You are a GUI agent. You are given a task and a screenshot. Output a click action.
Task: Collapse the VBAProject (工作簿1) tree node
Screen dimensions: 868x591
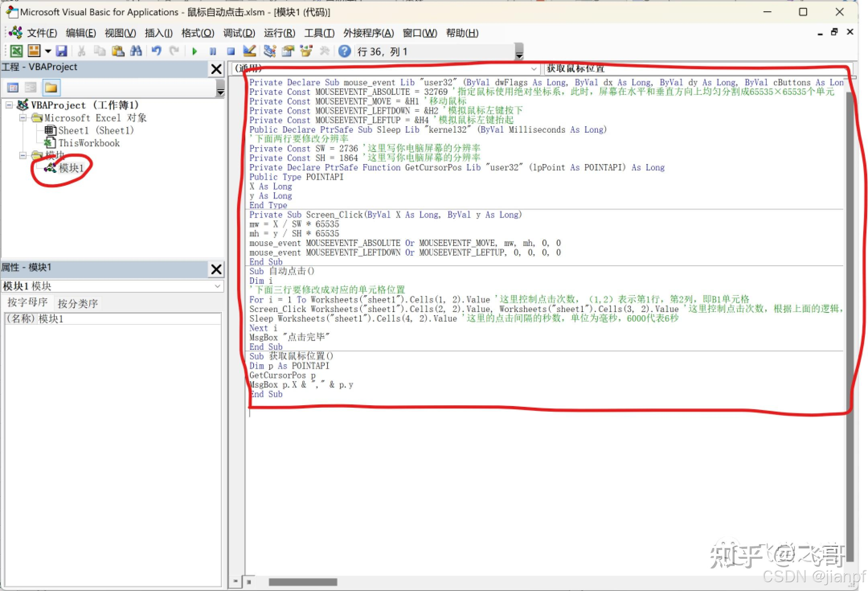pyautogui.click(x=9, y=105)
